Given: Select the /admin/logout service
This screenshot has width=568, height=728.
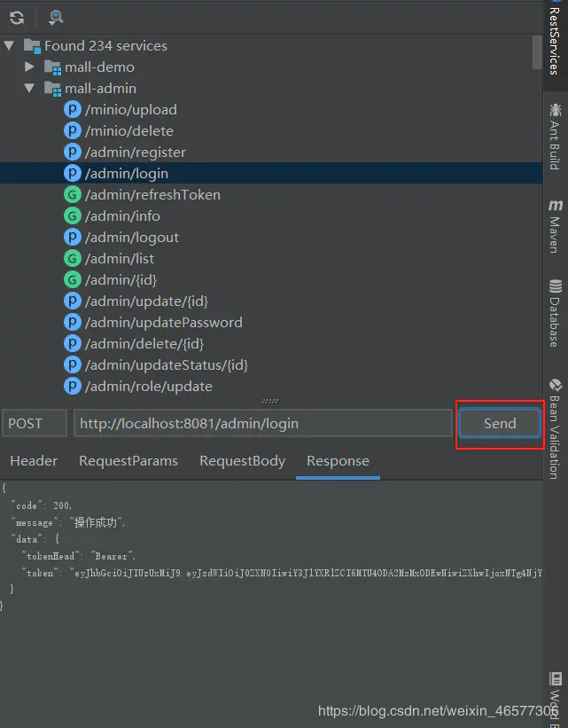Looking at the screenshot, I should pos(132,238).
